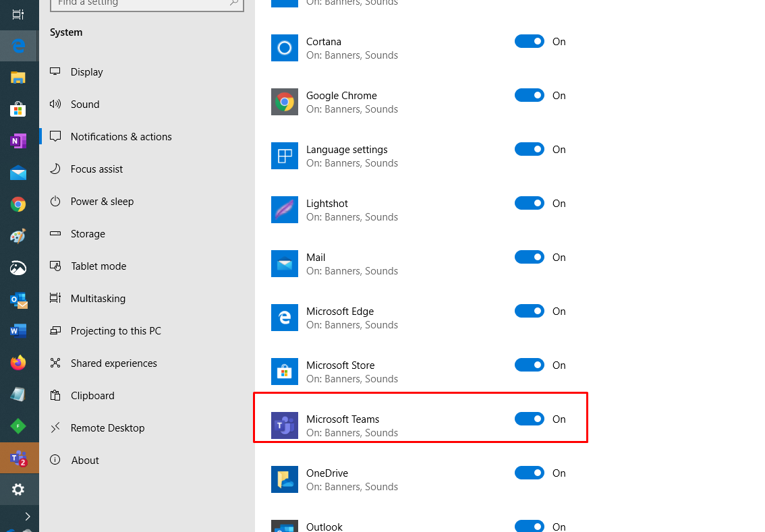The width and height of the screenshot is (765, 532).
Task: Toggle Mail notifications switch
Action: pos(530,257)
